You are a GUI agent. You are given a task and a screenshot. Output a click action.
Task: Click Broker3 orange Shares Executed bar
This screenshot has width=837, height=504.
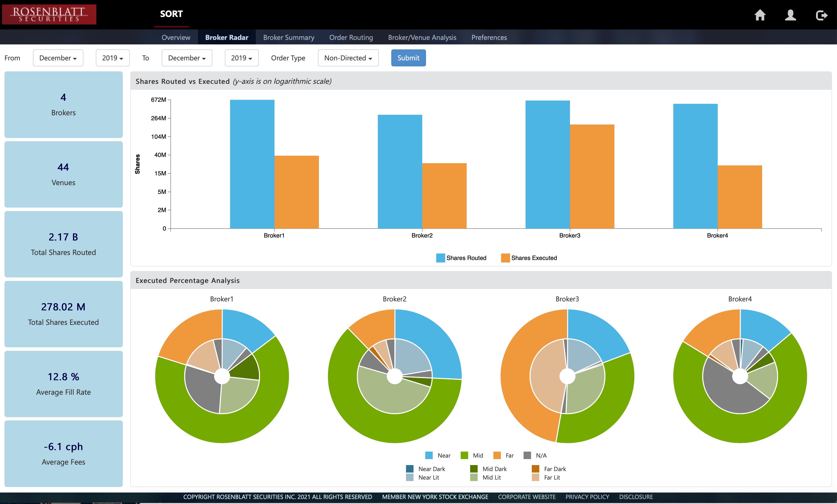coord(592,176)
